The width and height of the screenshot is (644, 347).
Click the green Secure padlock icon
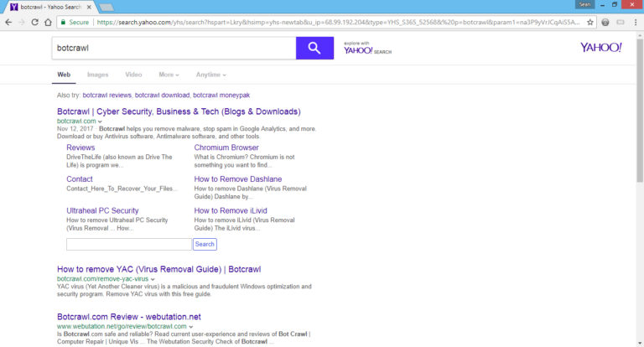pyautogui.click(x=63, y=22)
